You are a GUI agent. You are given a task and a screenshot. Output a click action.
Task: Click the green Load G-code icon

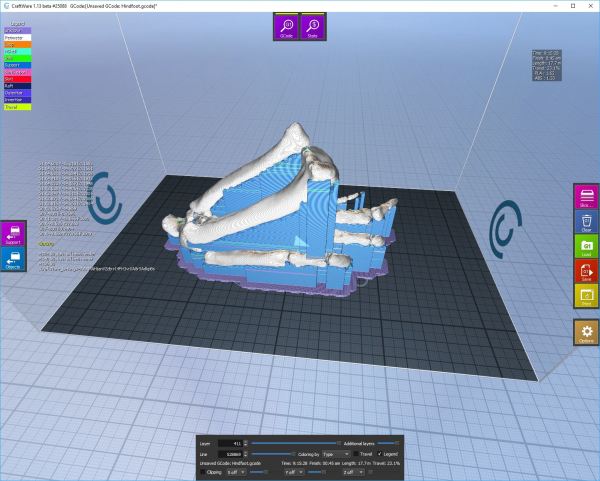[x=586, y=246]
